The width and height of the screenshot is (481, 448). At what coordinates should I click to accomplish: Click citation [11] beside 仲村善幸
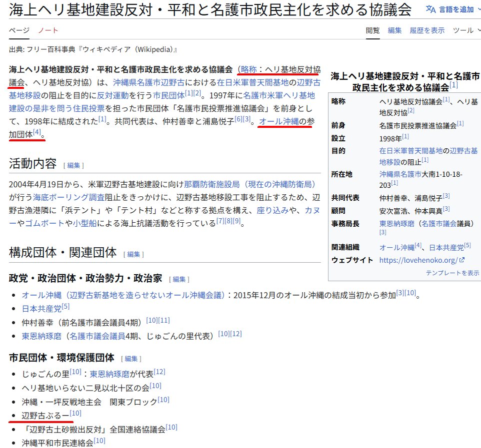164,320
